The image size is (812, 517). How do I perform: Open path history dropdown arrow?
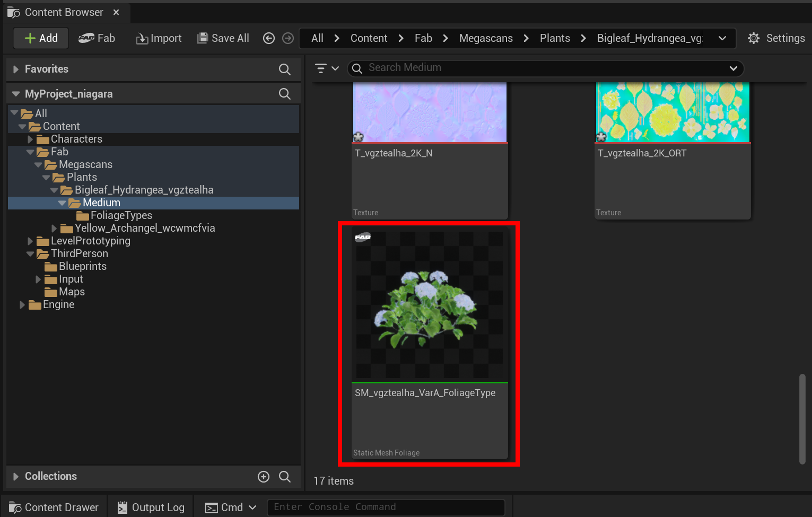[x=722, y=38]
